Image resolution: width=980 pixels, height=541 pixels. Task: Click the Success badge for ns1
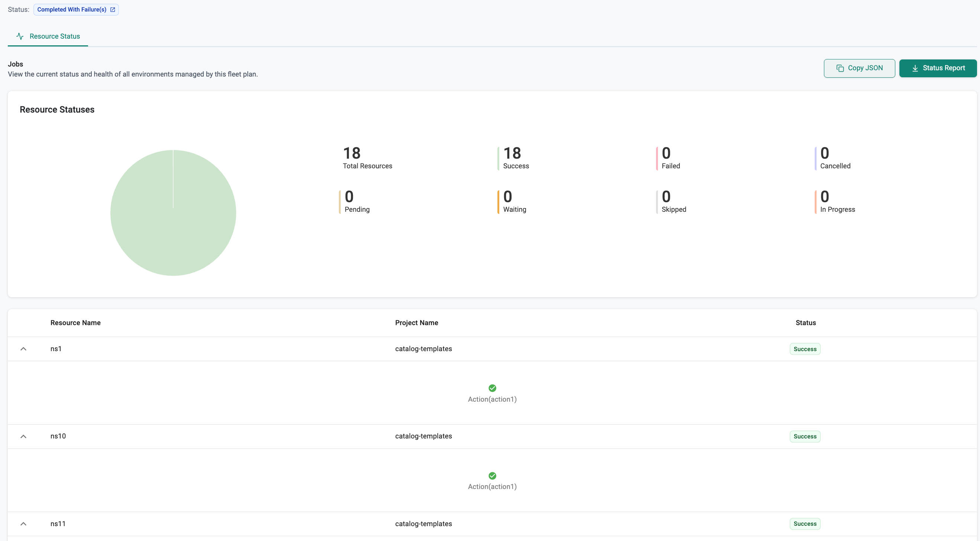pos(805,349)
